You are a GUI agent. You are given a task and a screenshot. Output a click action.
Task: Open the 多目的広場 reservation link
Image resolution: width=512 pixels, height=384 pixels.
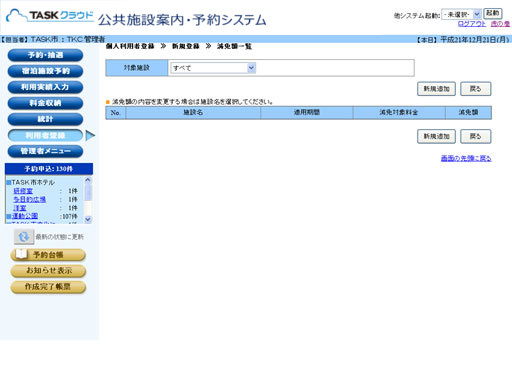pyautogui.click(x=29, y=199)
